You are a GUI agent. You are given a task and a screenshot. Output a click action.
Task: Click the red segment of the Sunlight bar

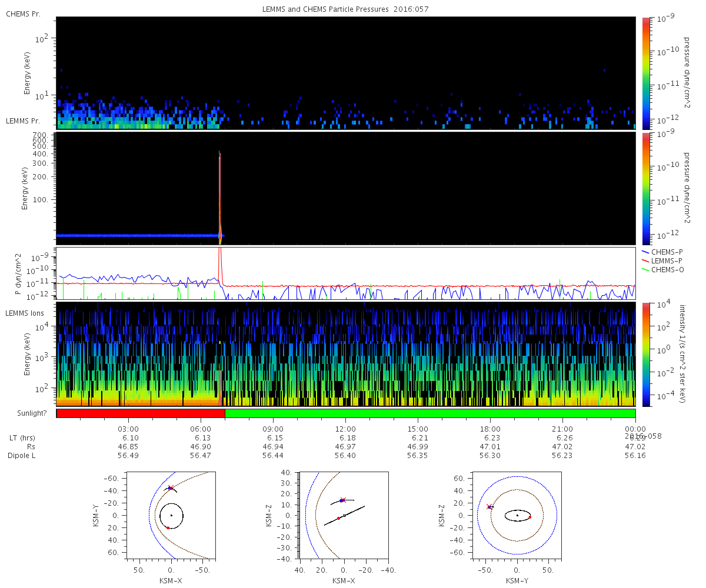140,413
